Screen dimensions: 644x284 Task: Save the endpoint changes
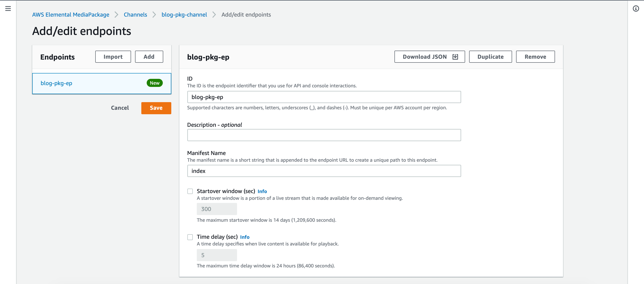click(x=156, y=108)
